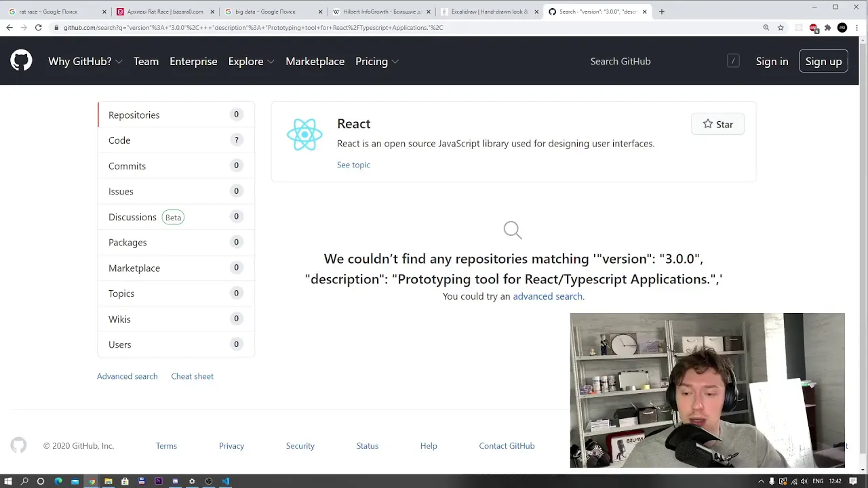
Task: Open Microsoft Store from the taskbar
Action: 125,481
